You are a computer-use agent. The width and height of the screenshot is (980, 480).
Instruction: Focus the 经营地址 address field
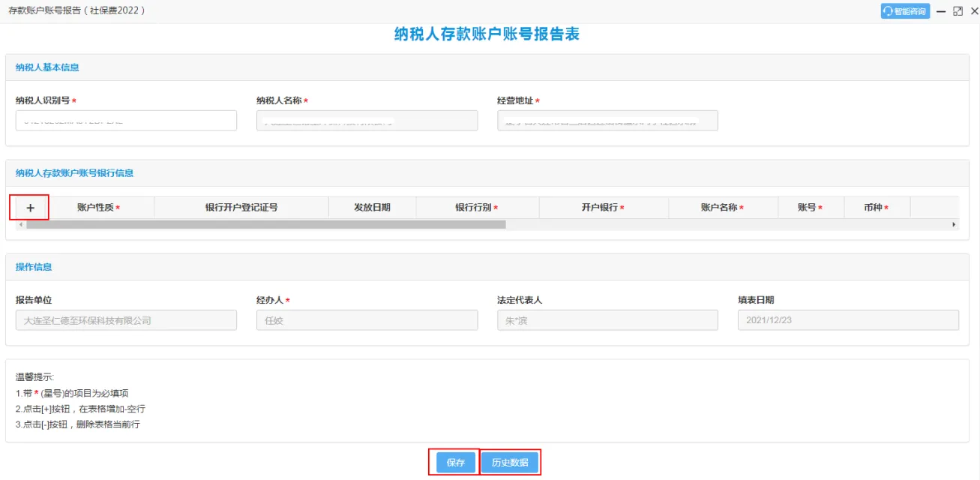[607, 121]
